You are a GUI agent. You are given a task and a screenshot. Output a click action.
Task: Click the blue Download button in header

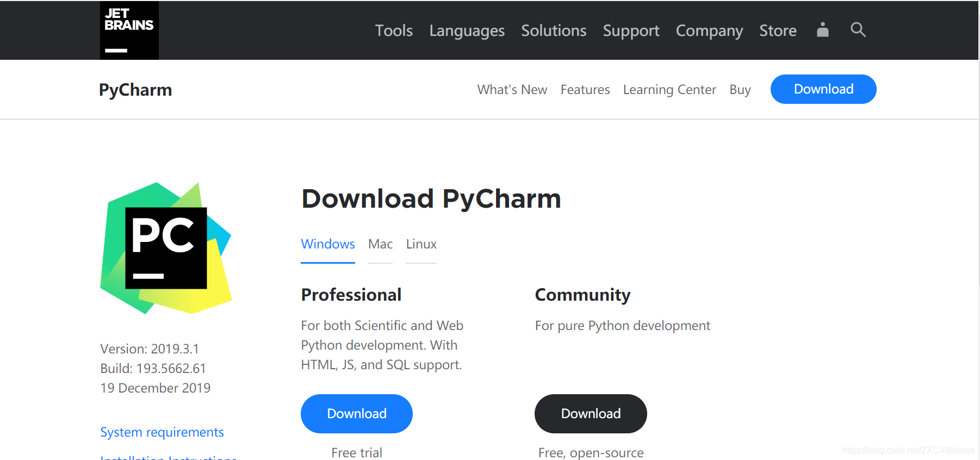pos(823,89)
